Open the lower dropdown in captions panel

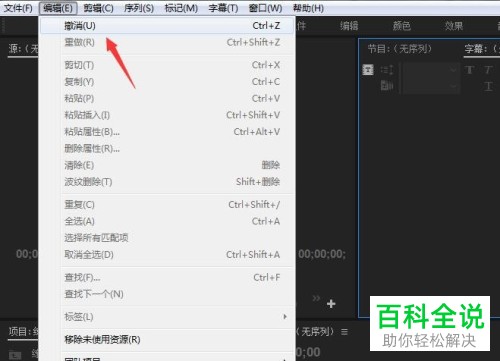pos(431,86)
